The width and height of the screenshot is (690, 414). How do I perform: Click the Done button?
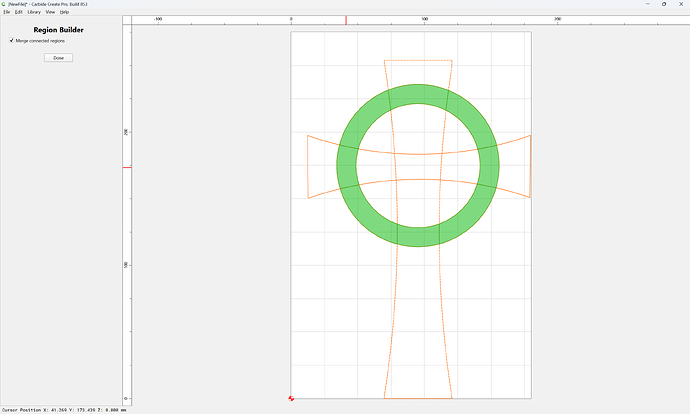click(59, 58)
